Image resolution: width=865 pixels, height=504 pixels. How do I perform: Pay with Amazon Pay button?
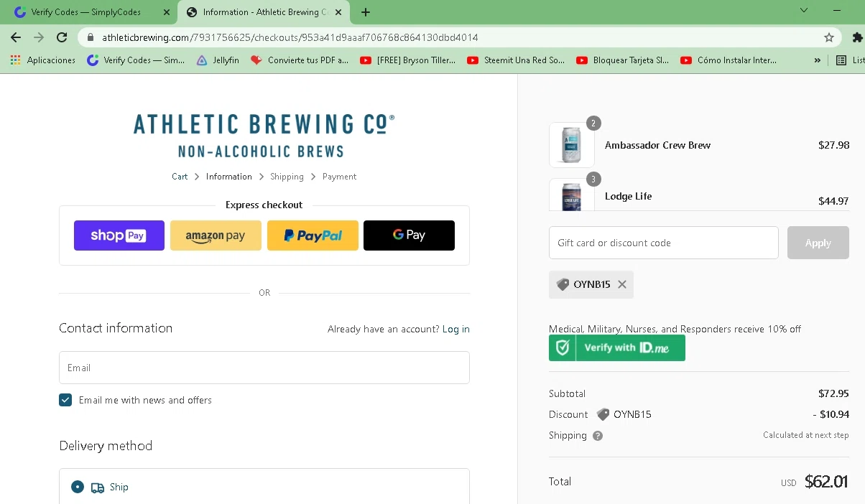point(216,235)
